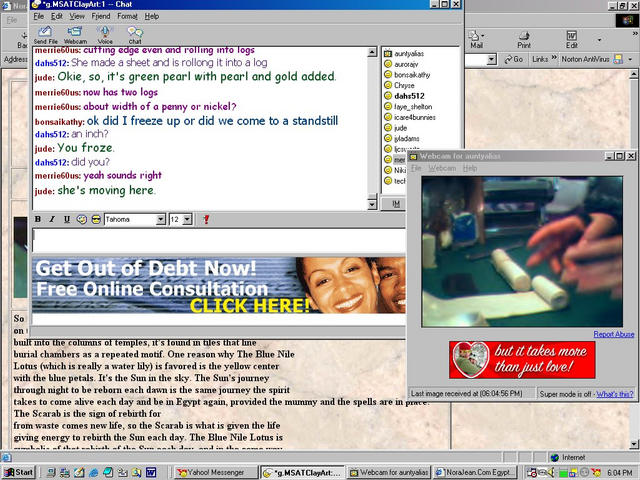The height and width of the screenshot is (480, 640).
Task: Click chat log scrollbar up arrow
Action: coord(372,52)
